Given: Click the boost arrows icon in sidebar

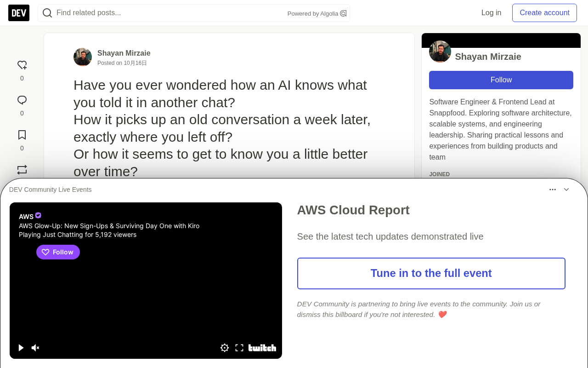Looking at the screenshot, I should tap(22, 170).
